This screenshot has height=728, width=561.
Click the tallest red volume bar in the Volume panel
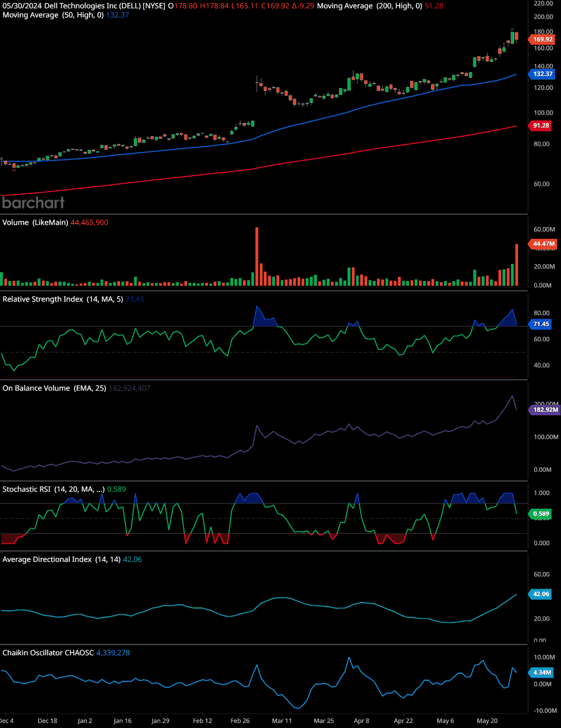point(257,256)
